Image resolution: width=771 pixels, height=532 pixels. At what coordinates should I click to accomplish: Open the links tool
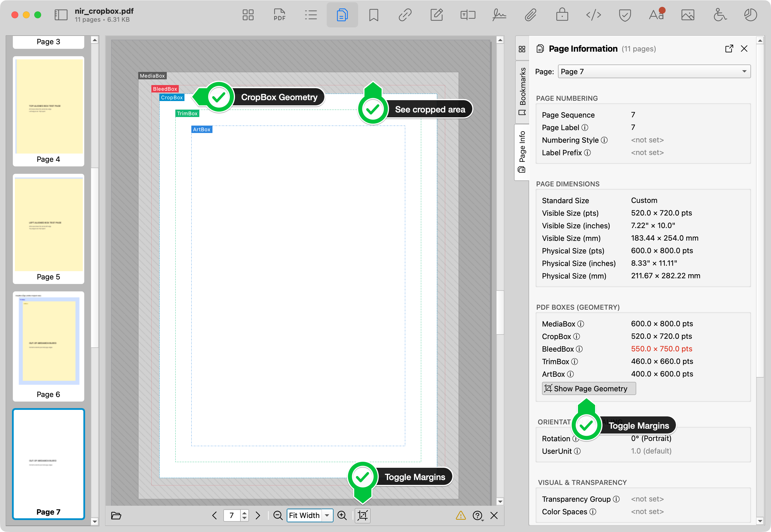pos(405,15)
